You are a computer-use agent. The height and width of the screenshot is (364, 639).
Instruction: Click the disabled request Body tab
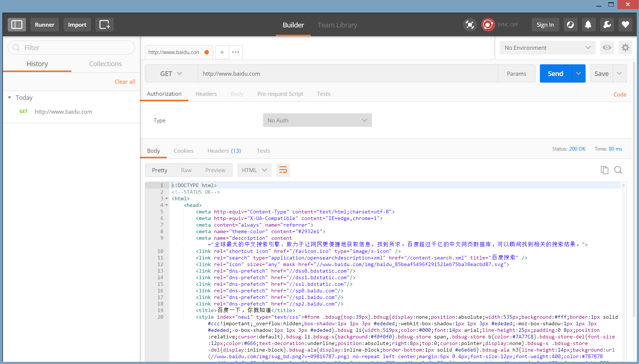coord(237,94)
